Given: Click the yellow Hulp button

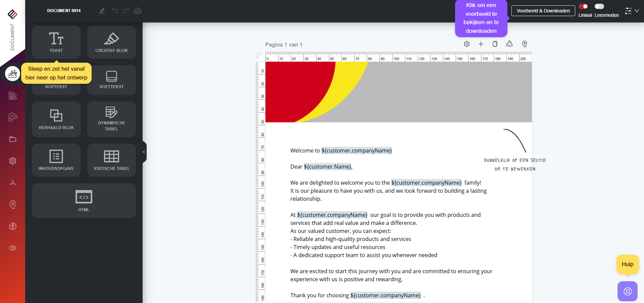Looking at the screenshot, I should coord(627,264).
